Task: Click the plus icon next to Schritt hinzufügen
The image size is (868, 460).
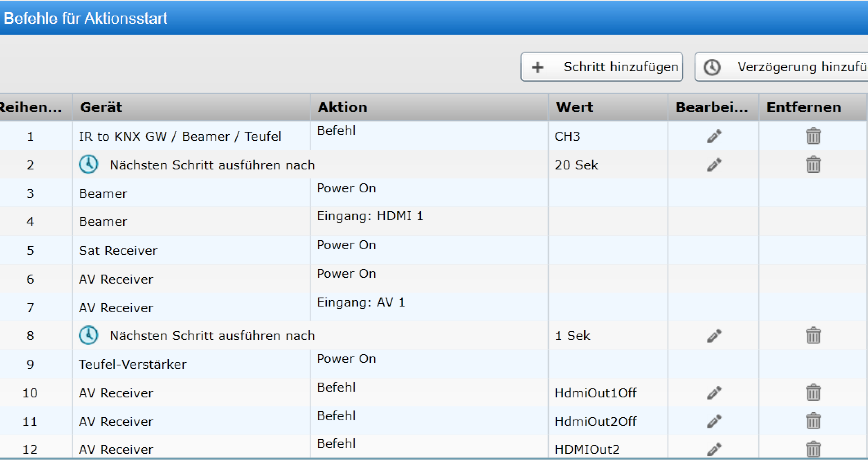Action: click(x=538, y=67)
